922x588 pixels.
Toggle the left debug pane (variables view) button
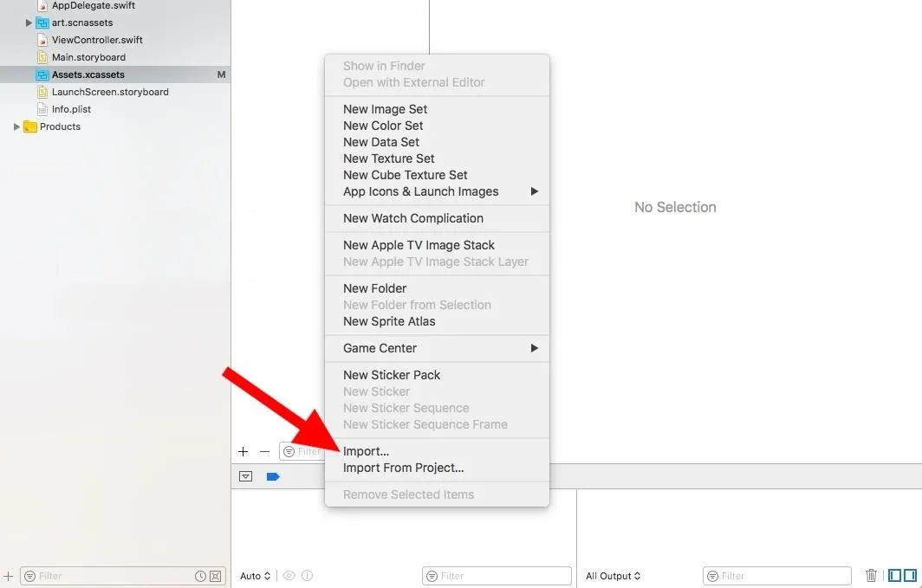(894, 576)
